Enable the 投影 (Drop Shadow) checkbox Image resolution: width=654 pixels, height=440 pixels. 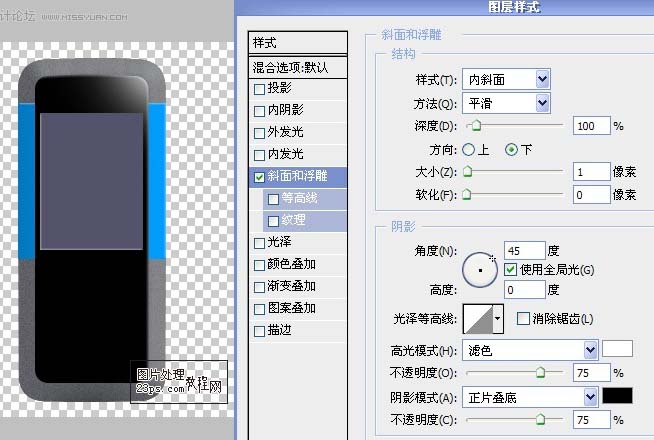[260, 89]
